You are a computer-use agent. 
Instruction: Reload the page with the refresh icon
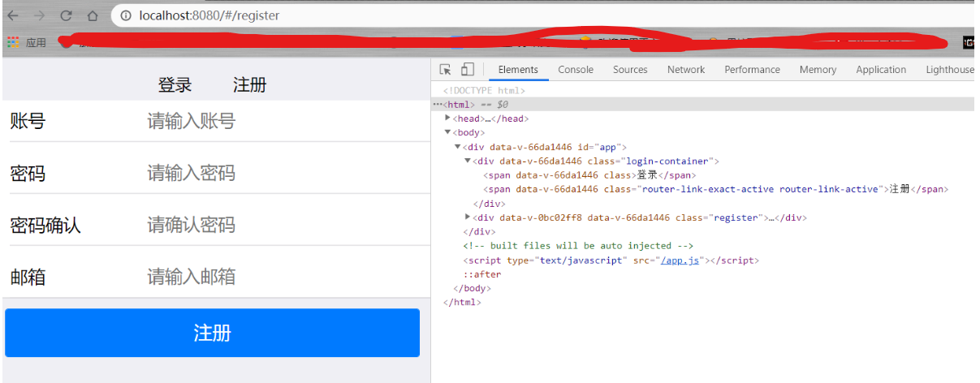pos(66,15)
